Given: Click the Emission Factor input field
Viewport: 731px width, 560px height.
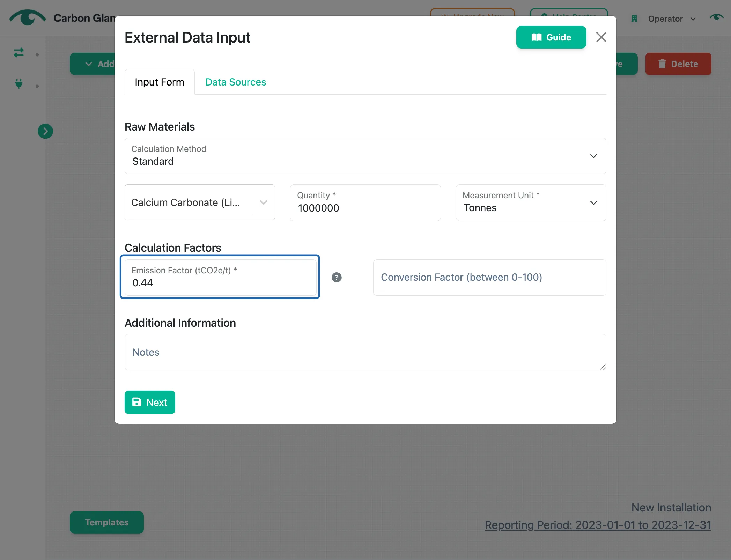Looking at the screenshot, I should point(220,277).
